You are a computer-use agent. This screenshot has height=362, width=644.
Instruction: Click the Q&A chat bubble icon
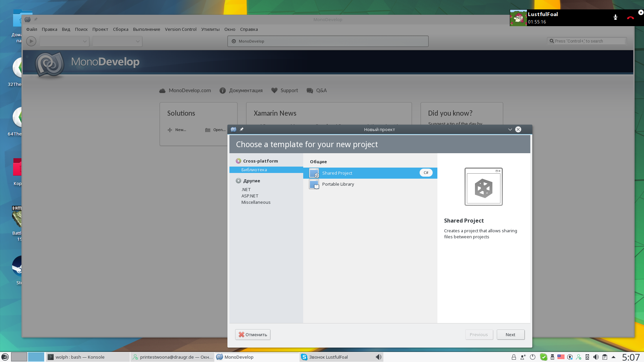coord(310,90)
